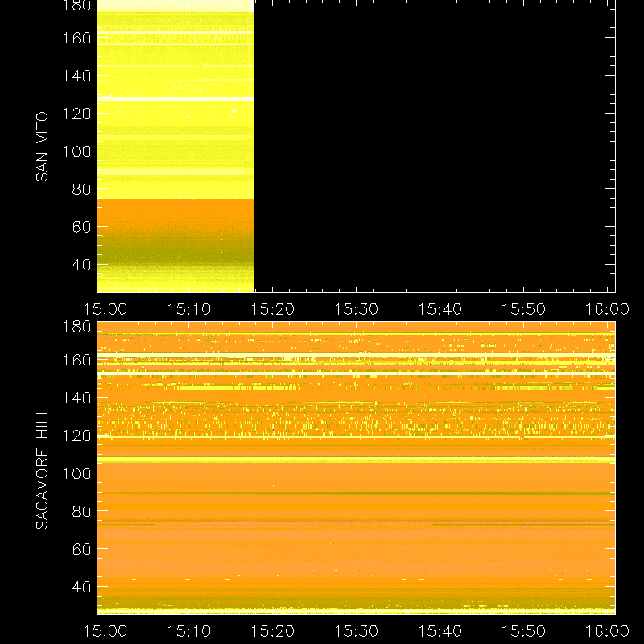Pick the 16:00 time label under San Vito plot
This screenshot has height=644, width=644.
(x=608, y=309)
